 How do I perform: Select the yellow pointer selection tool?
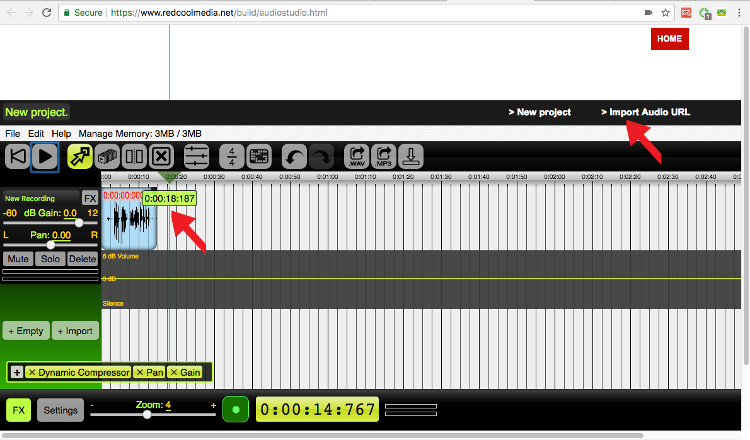coord(79,157)
